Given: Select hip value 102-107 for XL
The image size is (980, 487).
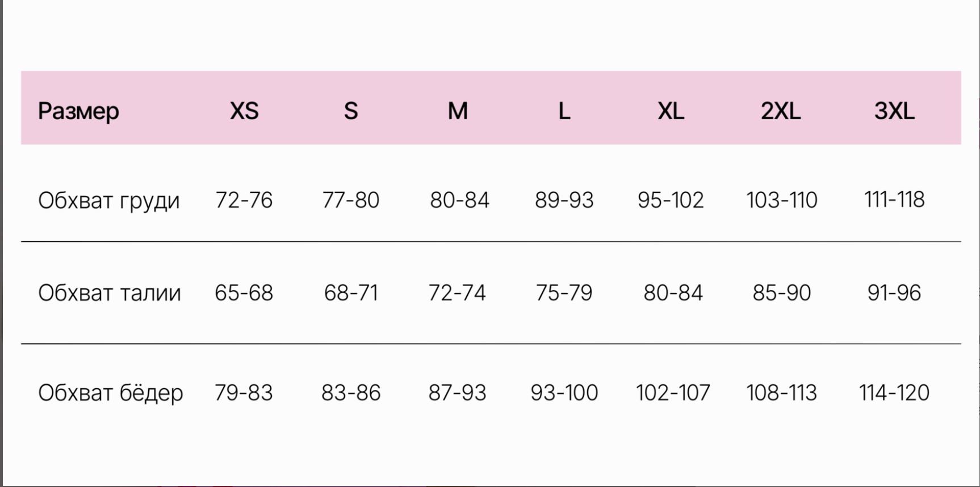Looking at the screenshot, I should [x=673, y=393].
